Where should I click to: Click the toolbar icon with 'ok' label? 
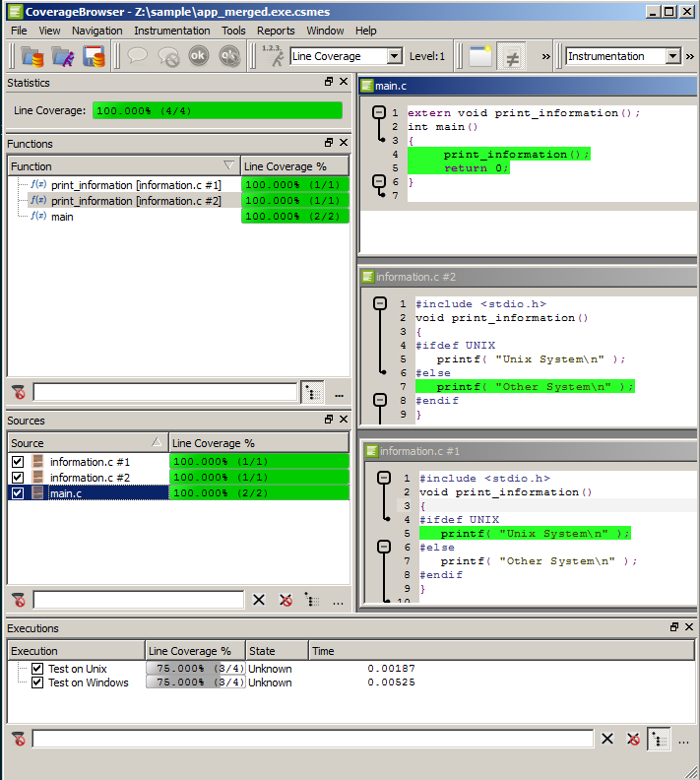click(198, 56)
